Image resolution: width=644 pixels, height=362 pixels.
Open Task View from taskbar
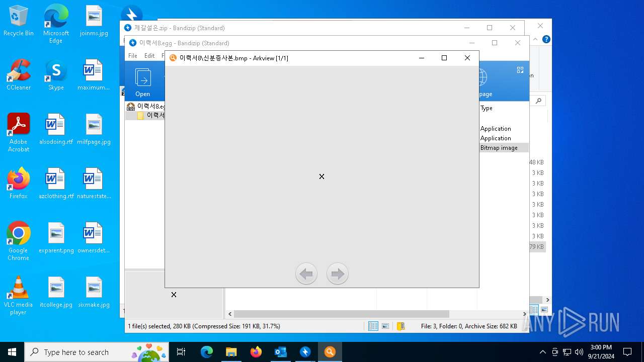coord(181,352)
